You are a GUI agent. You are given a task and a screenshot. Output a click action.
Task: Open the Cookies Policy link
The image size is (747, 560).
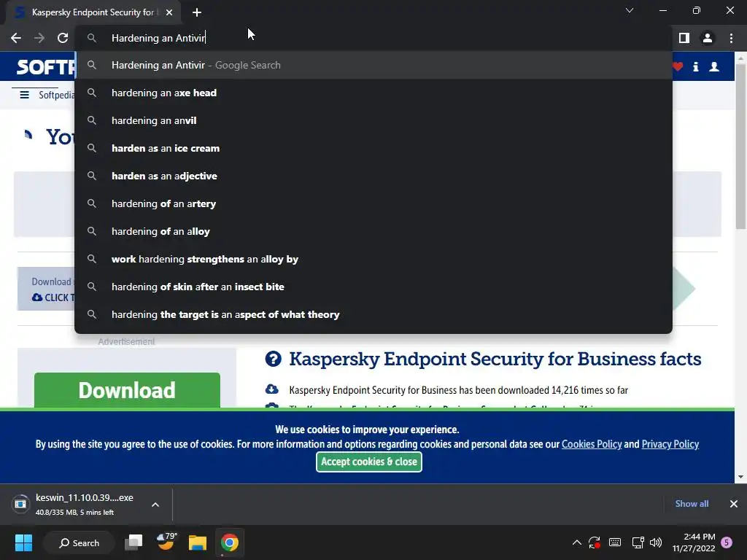click(x=592, y=444)
